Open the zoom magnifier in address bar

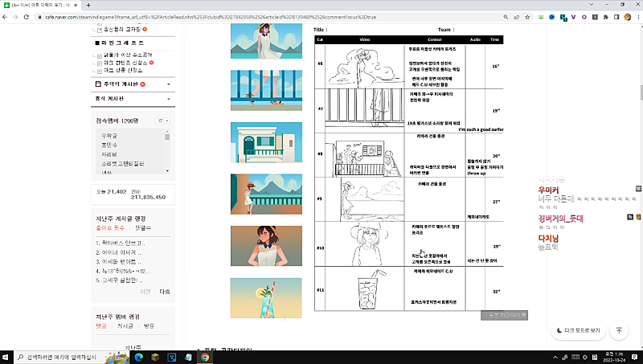(x=506, y=17)
